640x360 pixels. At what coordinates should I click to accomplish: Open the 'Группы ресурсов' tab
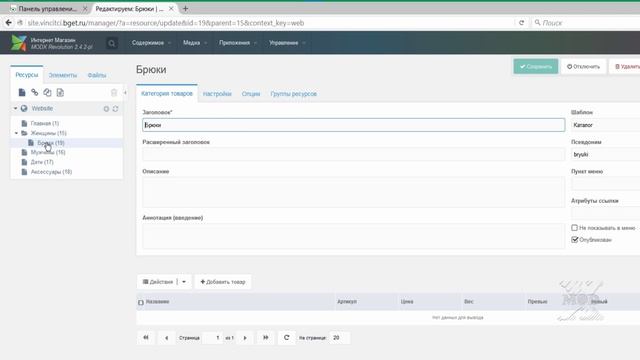tap(293, 94)
